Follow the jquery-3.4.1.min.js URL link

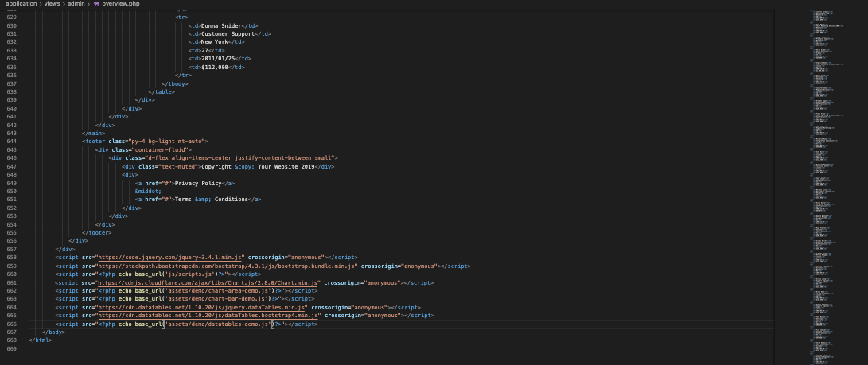point(170,257)
